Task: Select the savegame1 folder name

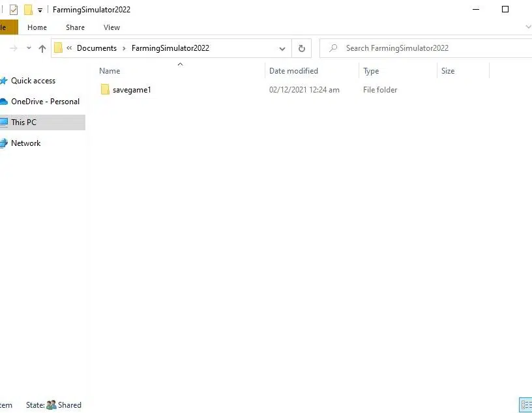Action: coord(132,90)
